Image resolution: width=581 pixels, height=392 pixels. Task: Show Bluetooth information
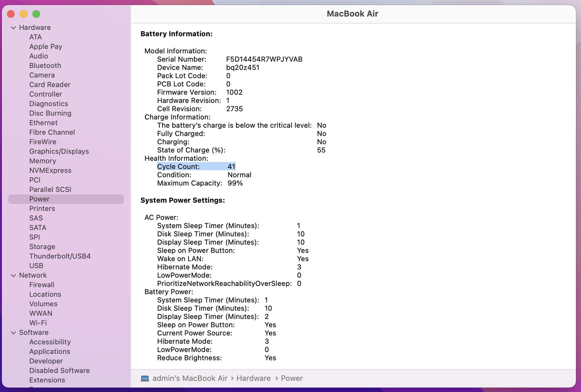click(45, 66)
